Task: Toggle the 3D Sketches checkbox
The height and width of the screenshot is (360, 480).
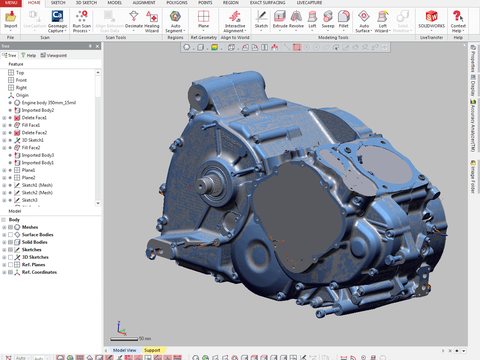Action: (x=10, y=257)
